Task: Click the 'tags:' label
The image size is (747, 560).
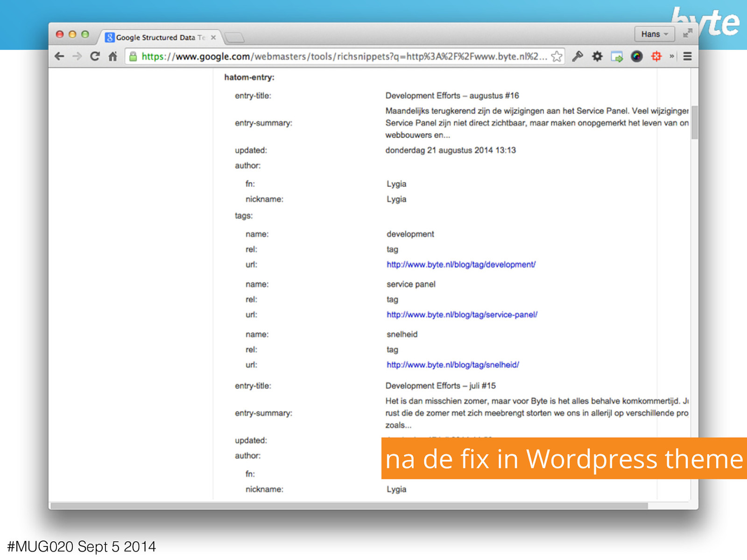Action: point(244,216)
